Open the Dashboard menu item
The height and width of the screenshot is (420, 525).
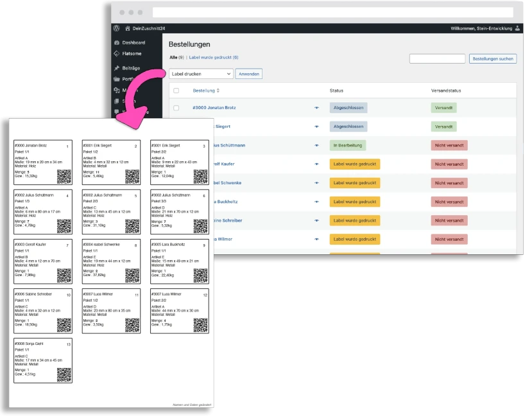point(133,42)
